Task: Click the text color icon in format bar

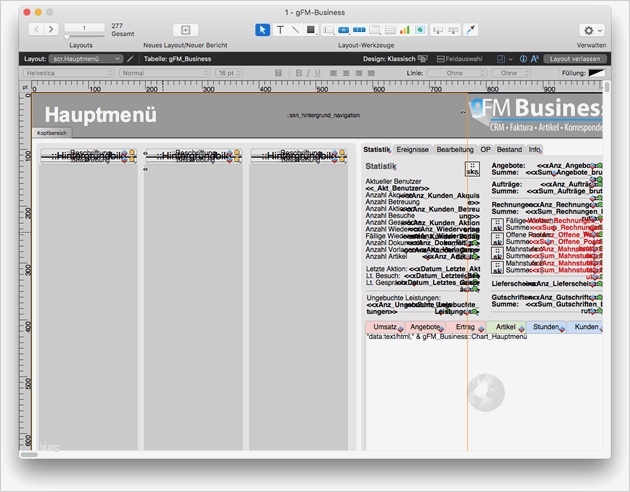Action: pyautogui.click(x=278, y=73)
